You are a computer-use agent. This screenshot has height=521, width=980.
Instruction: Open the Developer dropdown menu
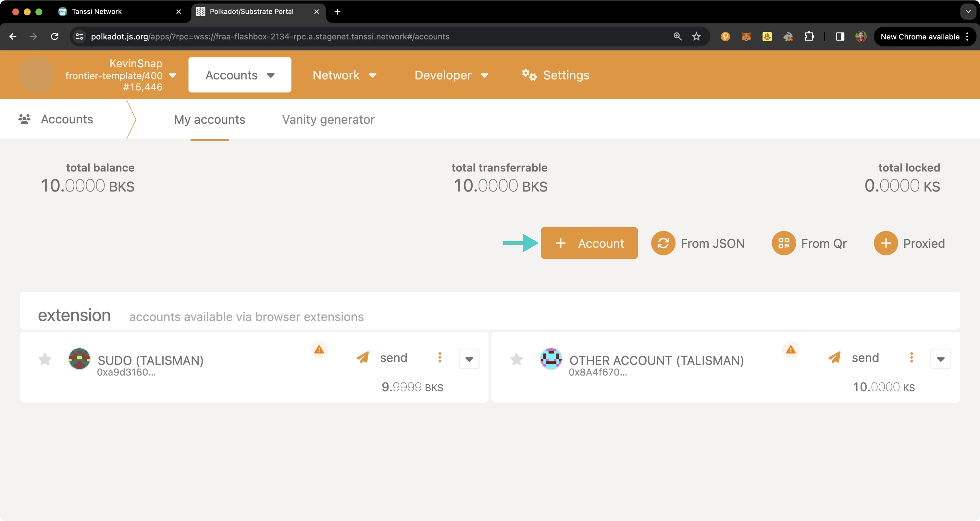pos(451,75)
